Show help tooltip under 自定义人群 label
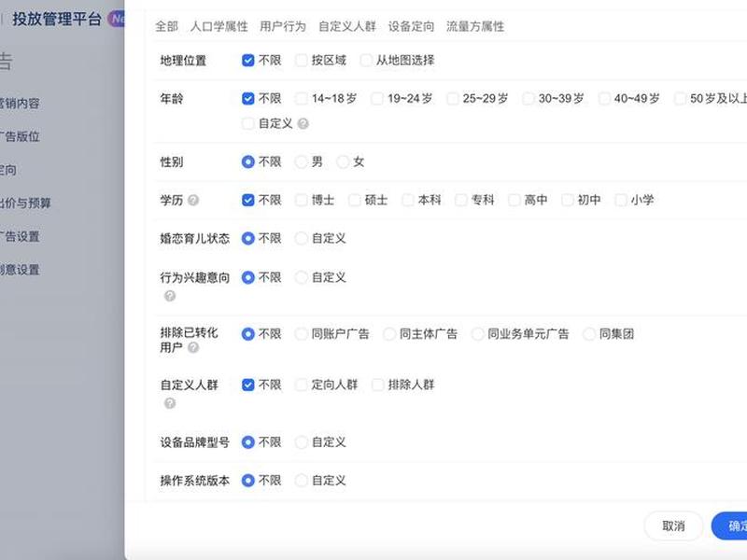The image size is (747, 560). point(170,404)
